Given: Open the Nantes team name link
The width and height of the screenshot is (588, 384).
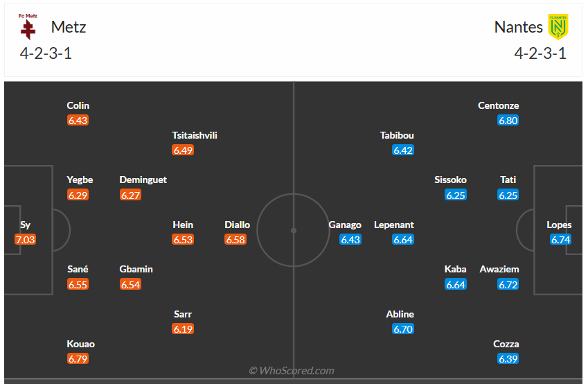Looking at the screenshot, I should tap(518, 27).
